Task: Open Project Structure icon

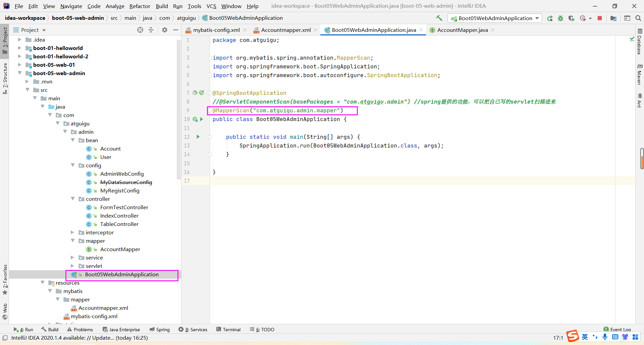Action: 613,18
